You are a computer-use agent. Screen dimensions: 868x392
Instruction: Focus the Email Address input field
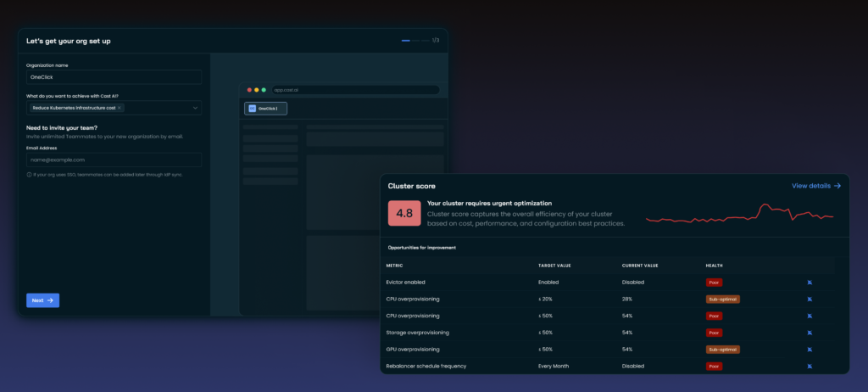(x=114, y=160)
